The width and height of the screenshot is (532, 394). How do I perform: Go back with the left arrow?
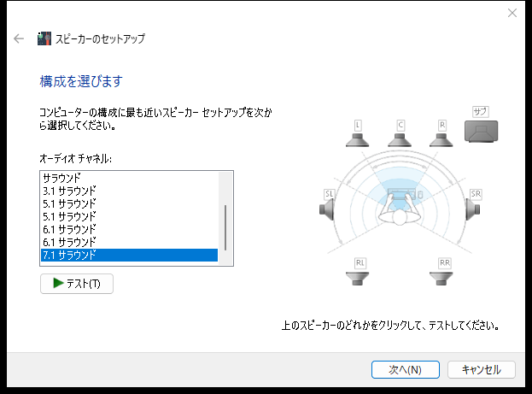click(x=19, y=38)
